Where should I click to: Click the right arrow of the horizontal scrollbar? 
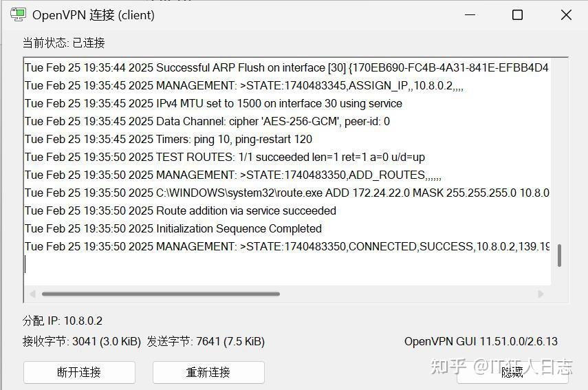click(541, 294)
